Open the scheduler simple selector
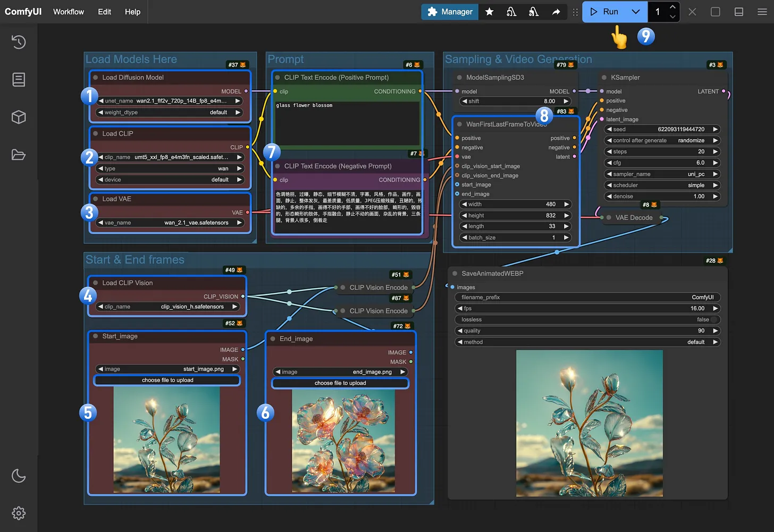 pos(662,185)
